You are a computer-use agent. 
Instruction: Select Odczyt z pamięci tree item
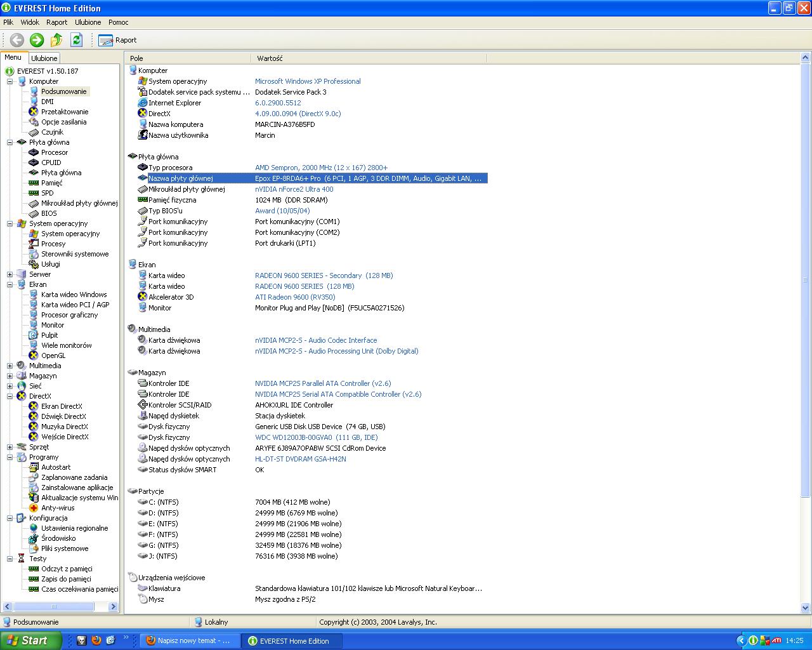(x=67, y=569)
